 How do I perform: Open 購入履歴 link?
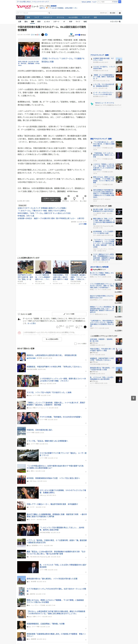pos(112,13)
